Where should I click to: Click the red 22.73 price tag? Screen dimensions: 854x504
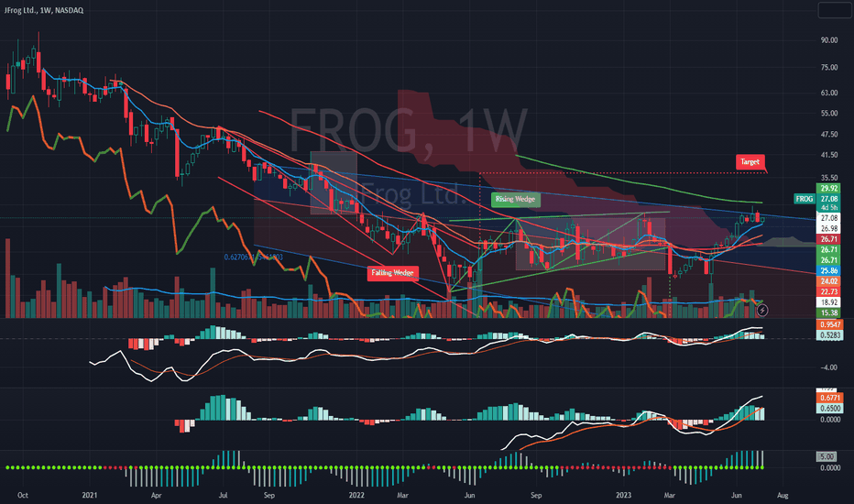click(x=828, y=292)
